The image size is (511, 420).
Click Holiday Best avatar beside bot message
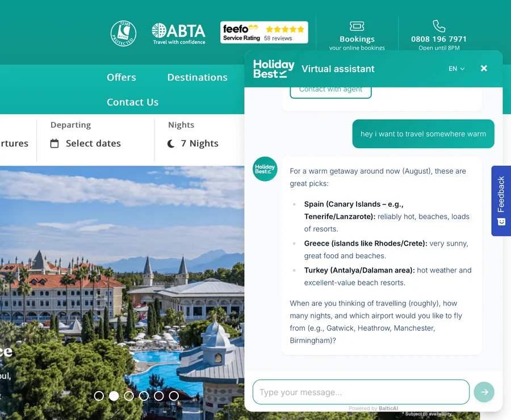[265, 169]
